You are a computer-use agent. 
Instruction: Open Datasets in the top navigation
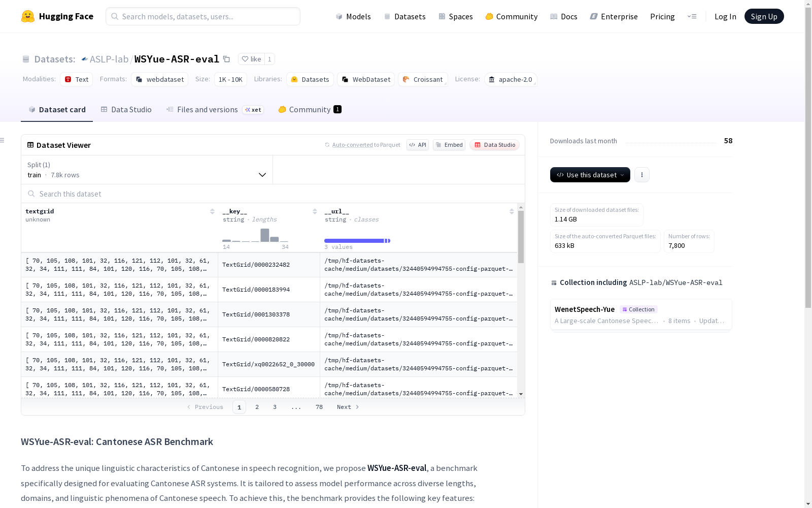(x=404, y=16)
